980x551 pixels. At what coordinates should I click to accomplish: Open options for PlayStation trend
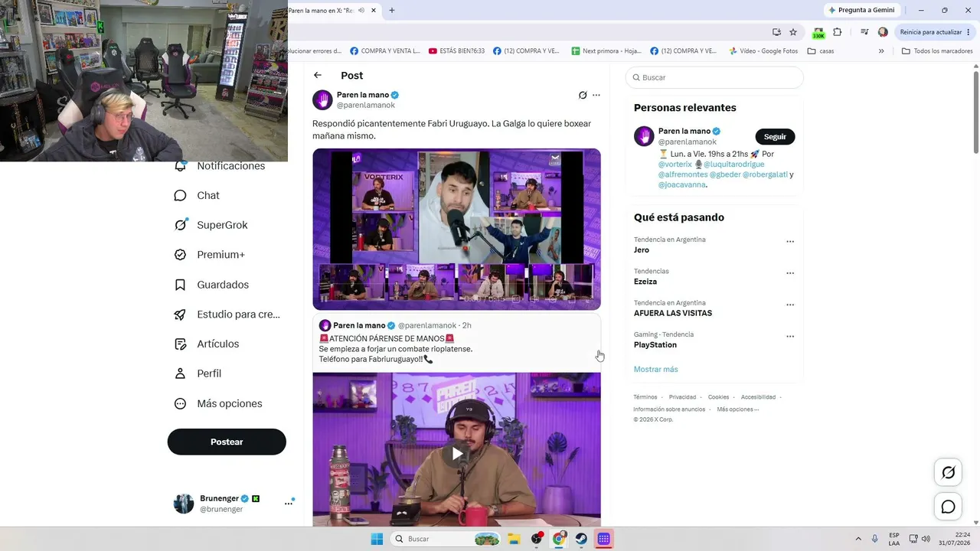[x=790, y=337]
